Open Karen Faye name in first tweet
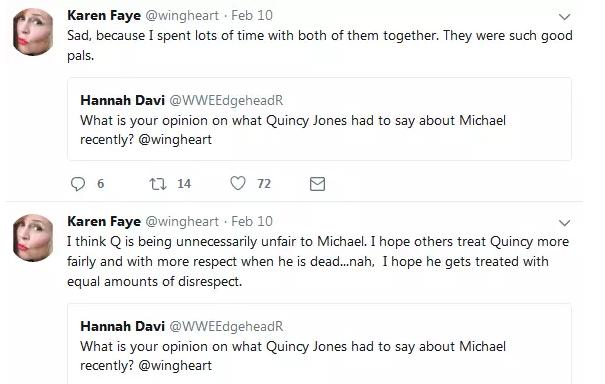Image resolution: width=605 pixels, height=384 pixels. point(104,15)
